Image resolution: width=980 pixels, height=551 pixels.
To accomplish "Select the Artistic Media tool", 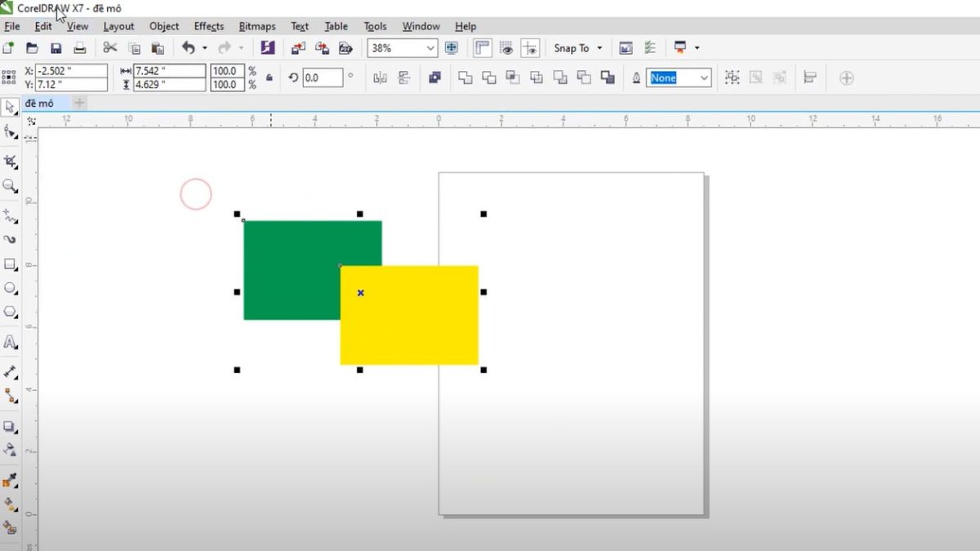I will click(x=11, y=240).
